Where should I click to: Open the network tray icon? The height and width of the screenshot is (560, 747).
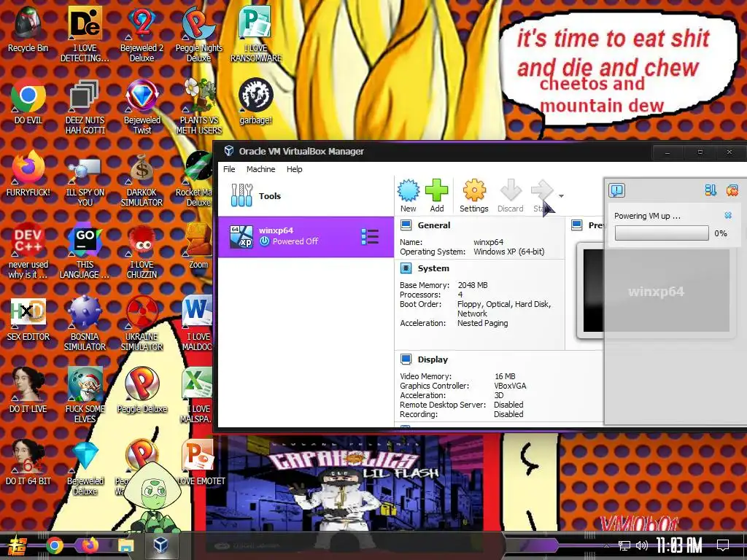pyautogui.click(x=624, y=545)
